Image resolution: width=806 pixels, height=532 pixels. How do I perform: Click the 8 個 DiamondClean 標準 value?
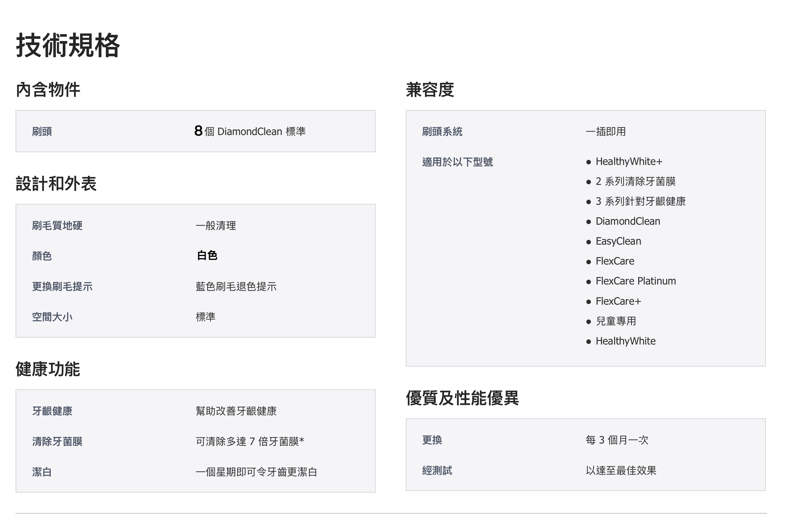point(250,132)
